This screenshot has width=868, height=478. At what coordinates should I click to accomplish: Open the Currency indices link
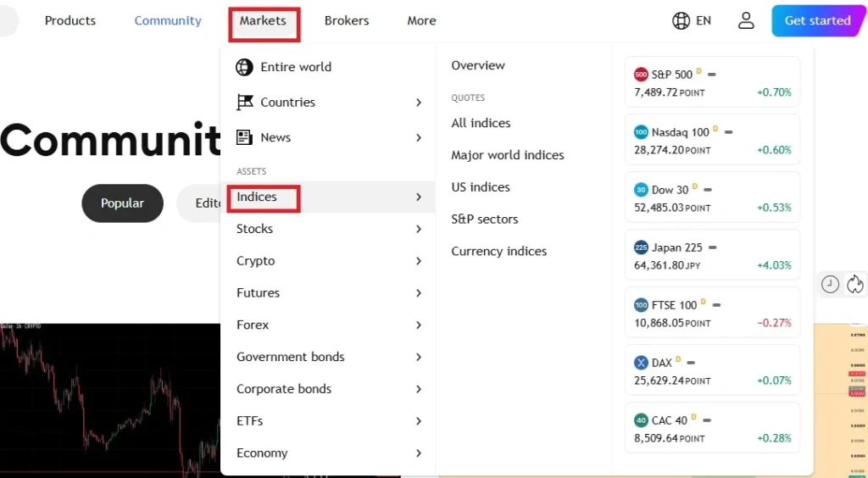498,251
